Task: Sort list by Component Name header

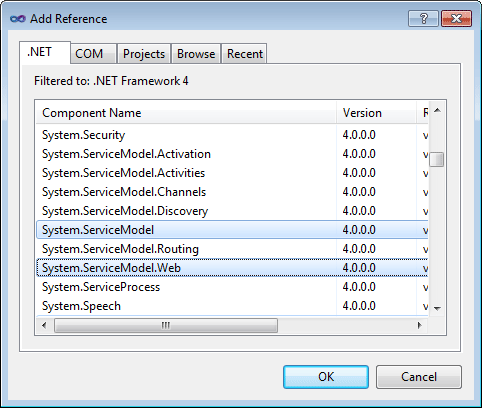Action: (x=186, y=113)
